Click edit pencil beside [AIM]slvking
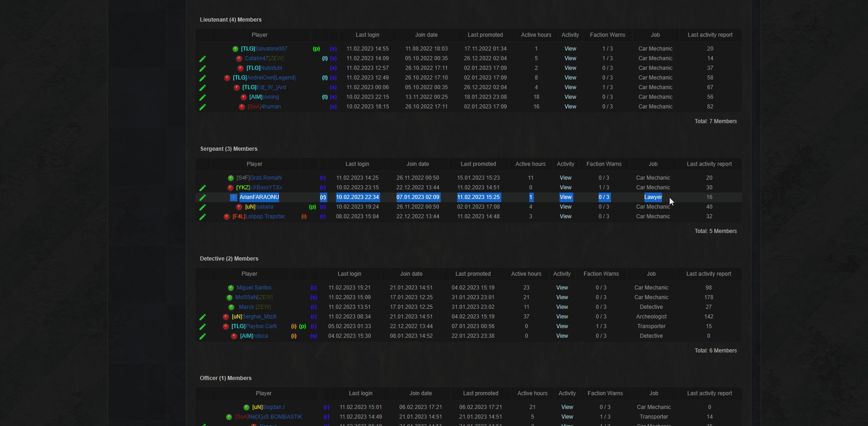 (202, 97)
